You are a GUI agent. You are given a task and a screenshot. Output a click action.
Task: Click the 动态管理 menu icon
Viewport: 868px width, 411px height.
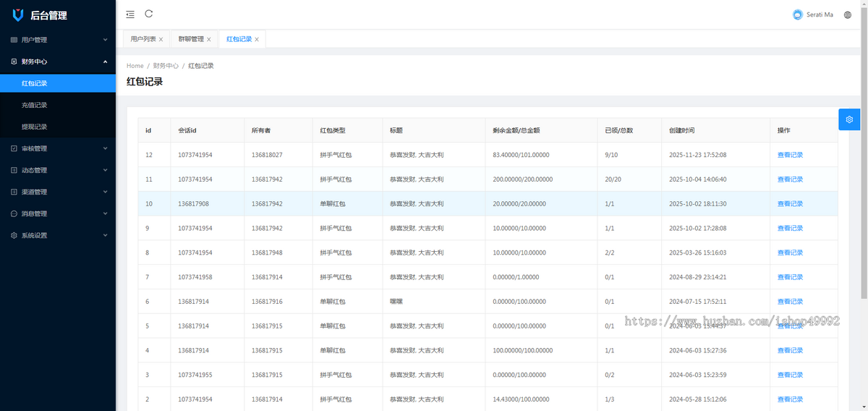pos(14,170)
